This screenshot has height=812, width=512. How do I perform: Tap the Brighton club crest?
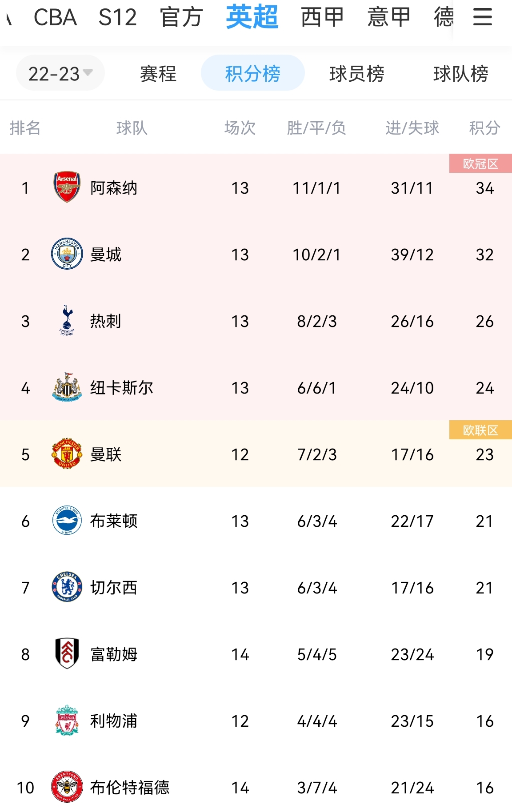point(67,520)
